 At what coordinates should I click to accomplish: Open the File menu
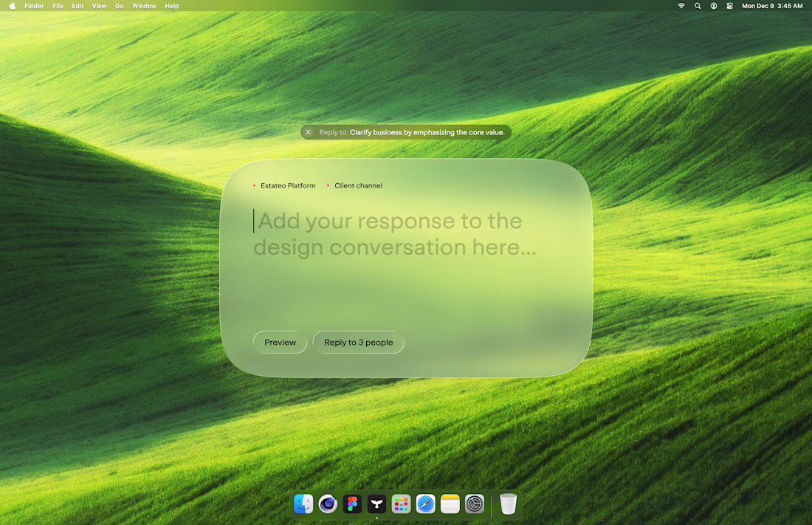click(58, 6)
